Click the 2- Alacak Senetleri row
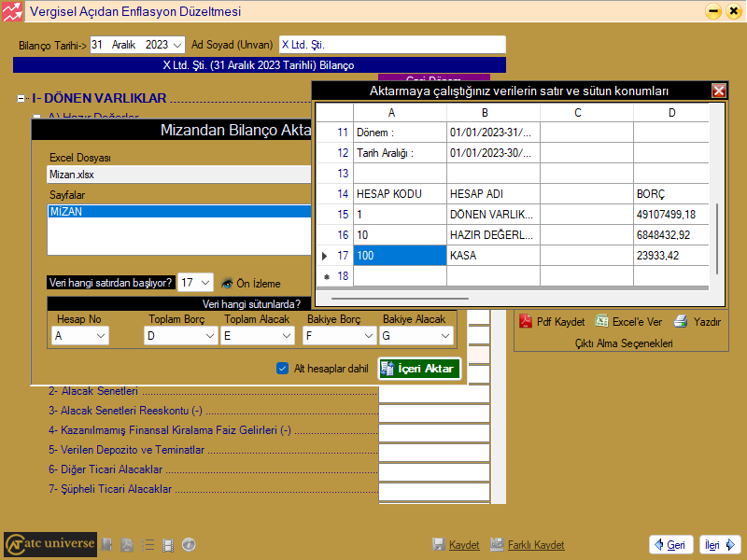This screenshot has height=560, width=747. click(x=93, y=391)
